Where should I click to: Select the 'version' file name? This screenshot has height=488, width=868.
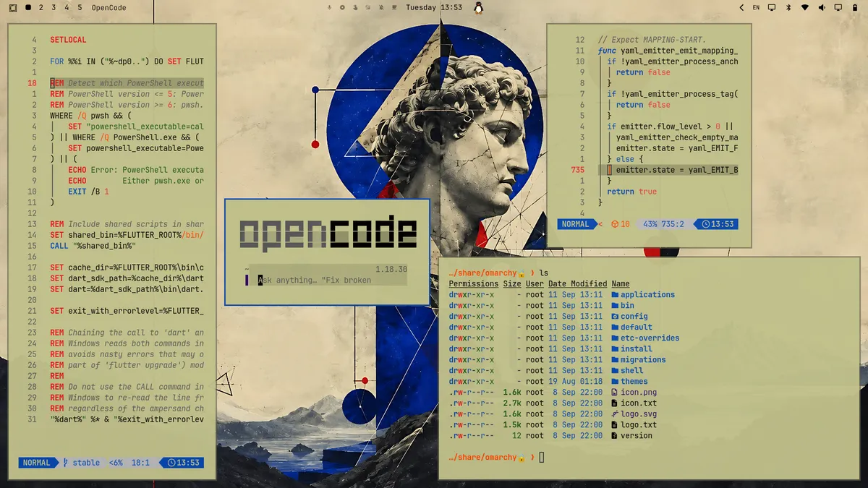[637, 435]
